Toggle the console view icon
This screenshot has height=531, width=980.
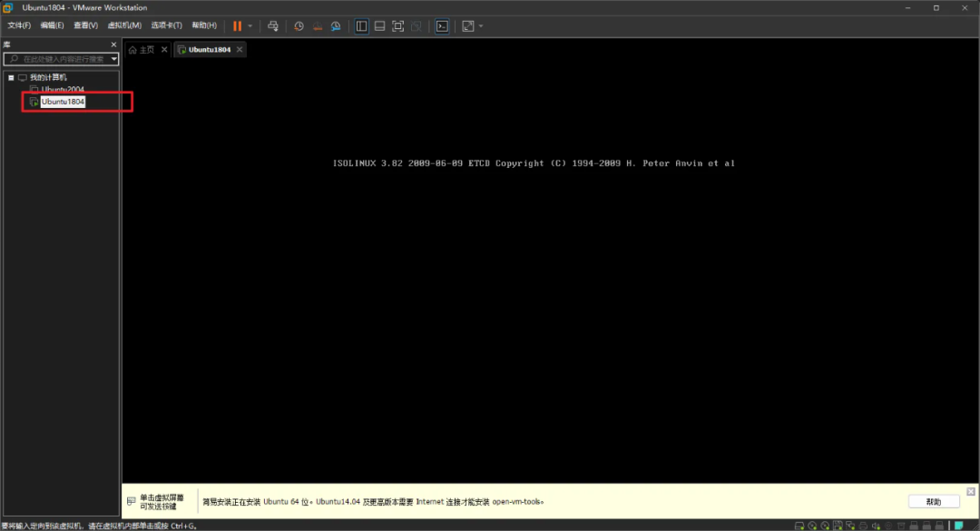(442, 25)
